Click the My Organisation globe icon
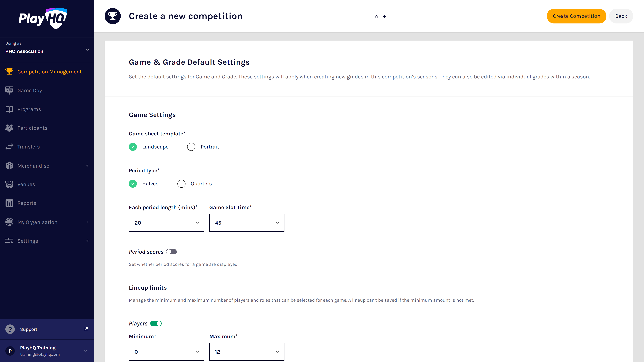 click(x=9, y=222)
